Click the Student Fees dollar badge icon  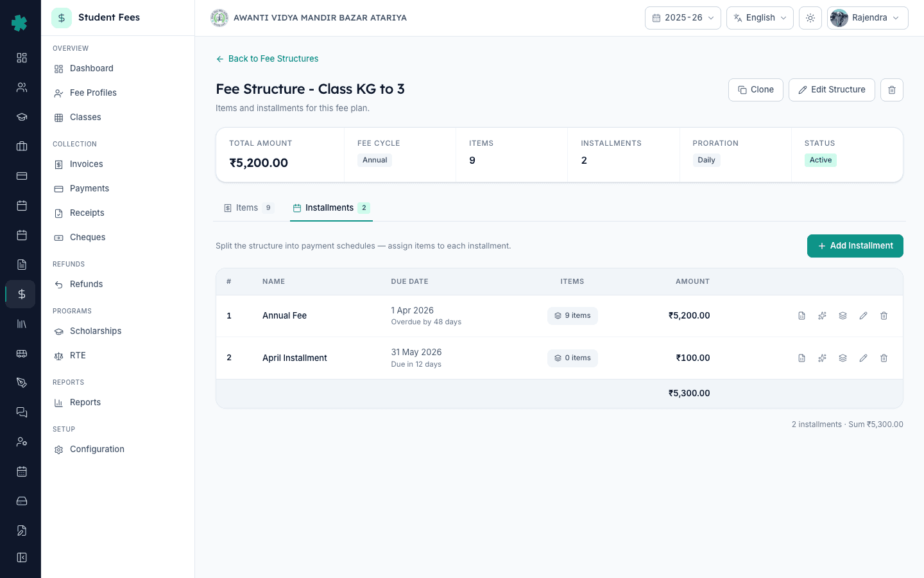tap(62, 18)
